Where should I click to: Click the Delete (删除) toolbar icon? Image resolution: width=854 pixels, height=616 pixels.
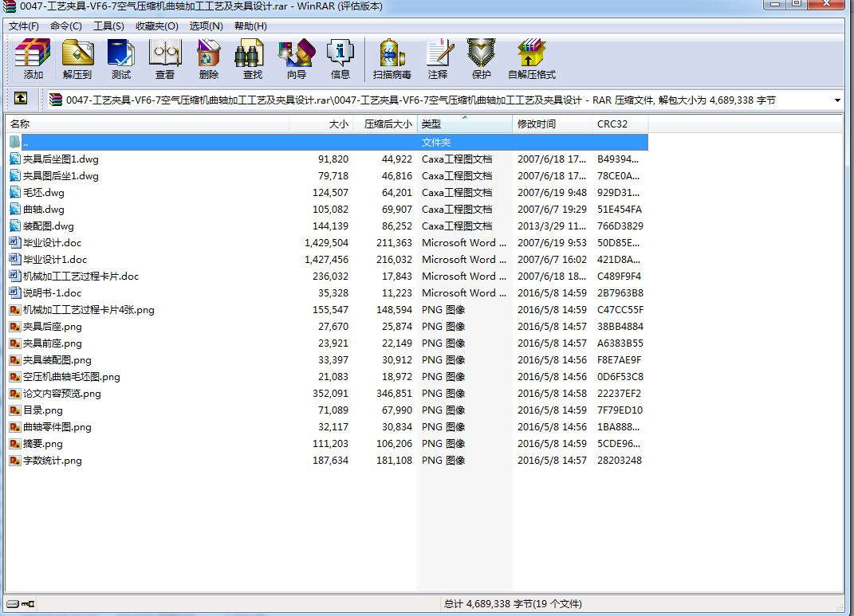[x=209, y=59]
